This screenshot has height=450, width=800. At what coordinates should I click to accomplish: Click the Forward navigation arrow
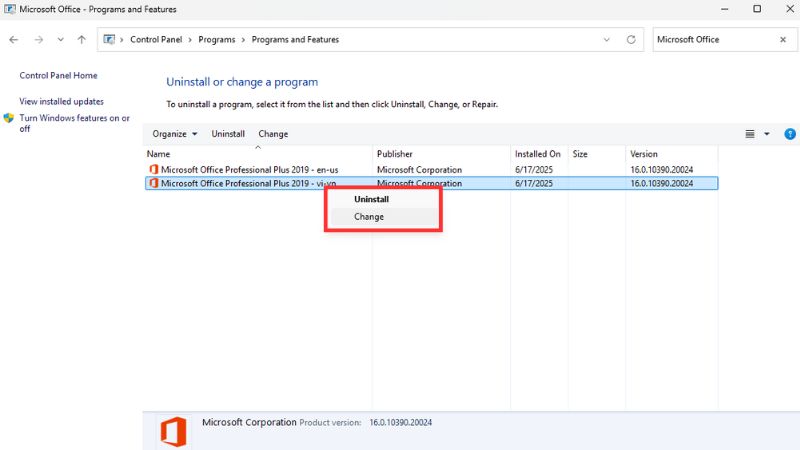38,40
